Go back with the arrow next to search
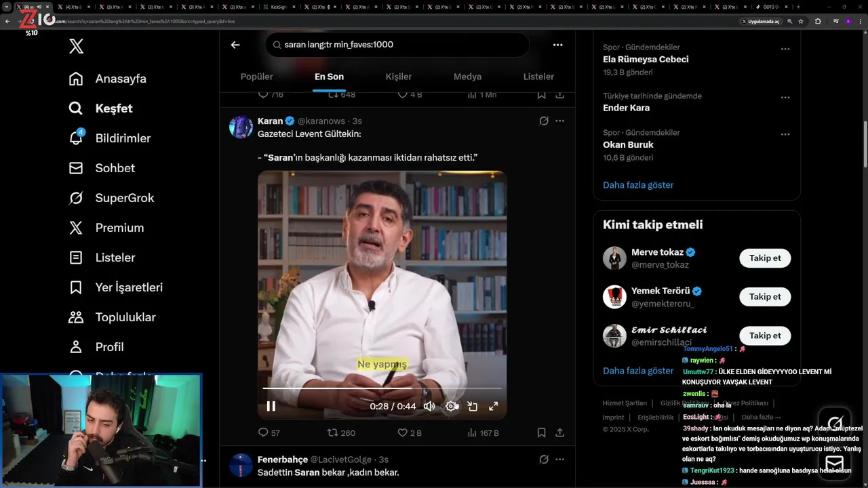The image size is (868, 488). (235, 45)
